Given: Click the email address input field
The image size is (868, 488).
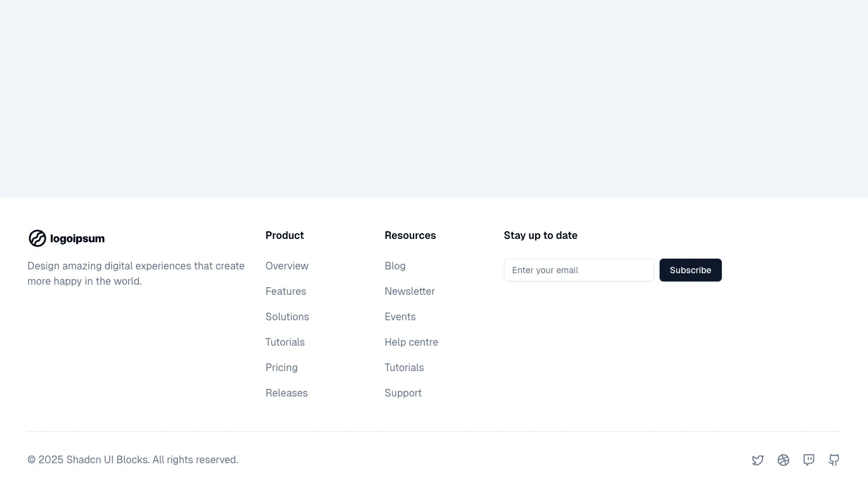Looking at the screenshot, I should click(578, 270).
